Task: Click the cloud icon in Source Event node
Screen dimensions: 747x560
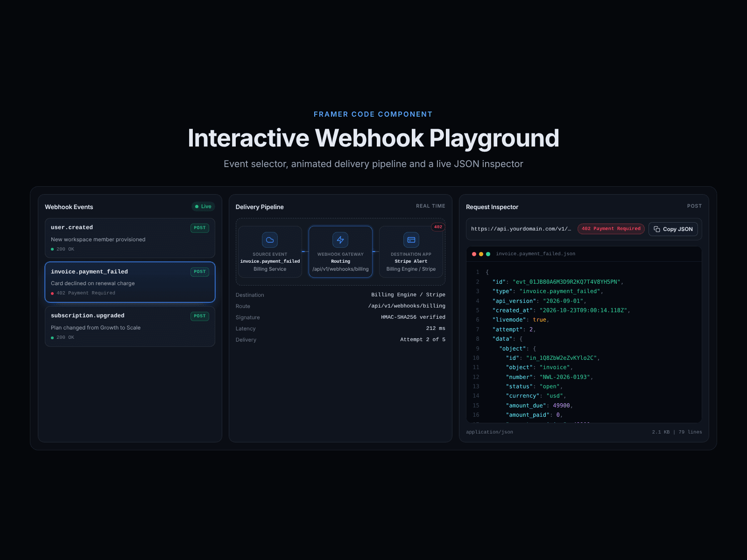Action: [270, 240]
